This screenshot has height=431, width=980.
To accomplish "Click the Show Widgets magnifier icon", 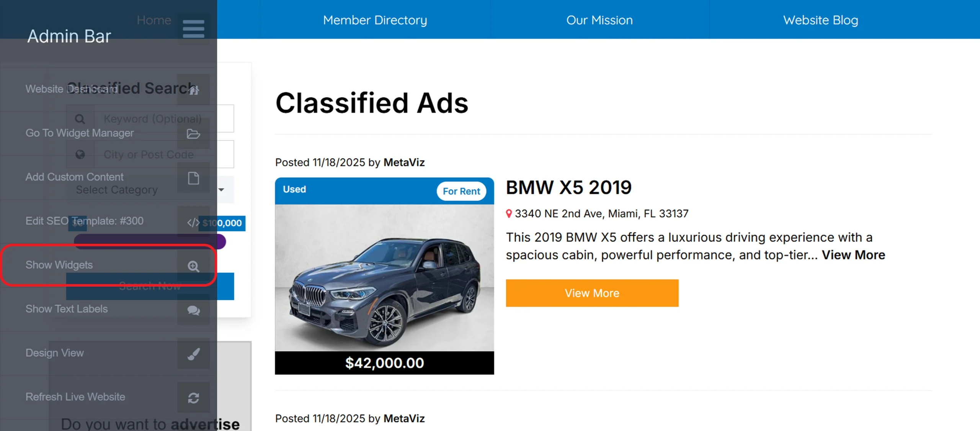I will [x=193, y=266].
